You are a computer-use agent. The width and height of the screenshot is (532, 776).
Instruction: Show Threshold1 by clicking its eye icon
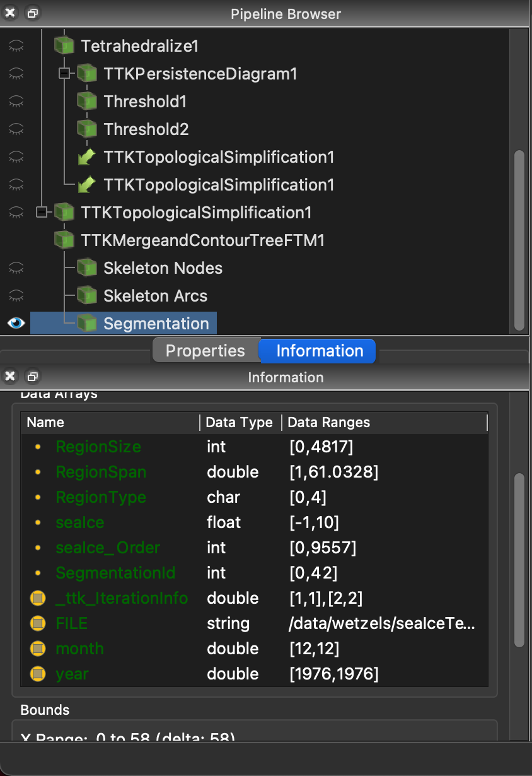(x=15, y=101)
